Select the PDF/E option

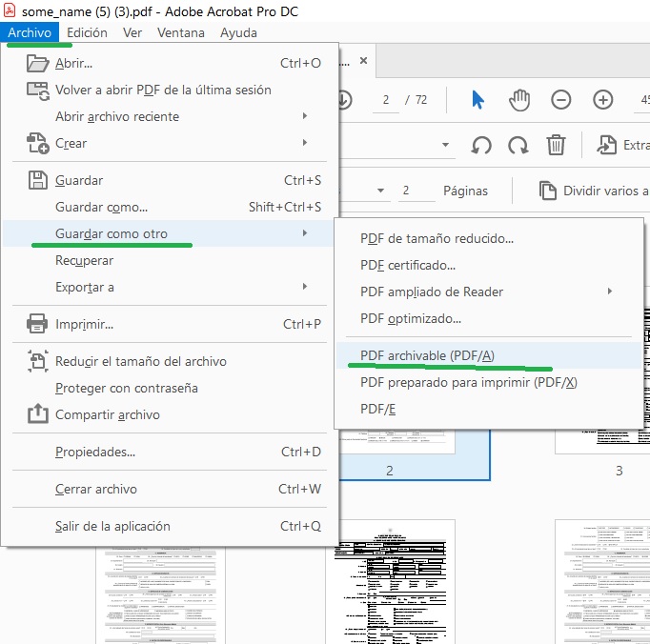click(x=489, y=409)
